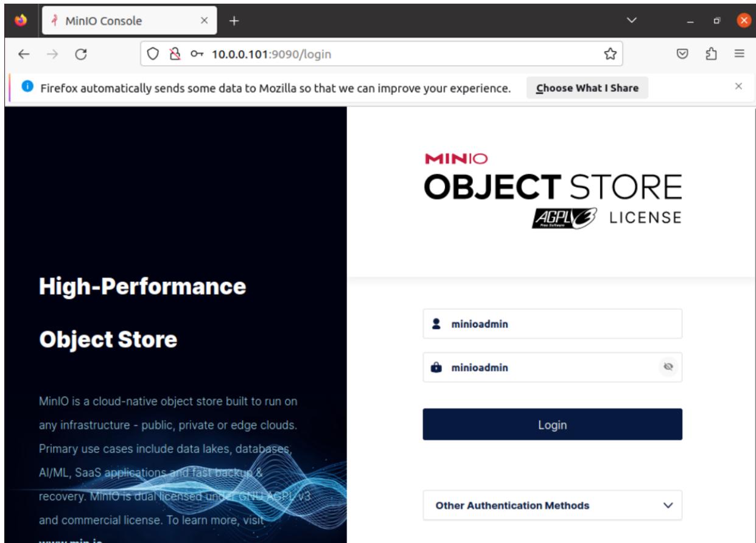The height and width of the screenshot is (543, 756).
Task: Toggle password visibility eye icon
Action: tap(668, 367)
